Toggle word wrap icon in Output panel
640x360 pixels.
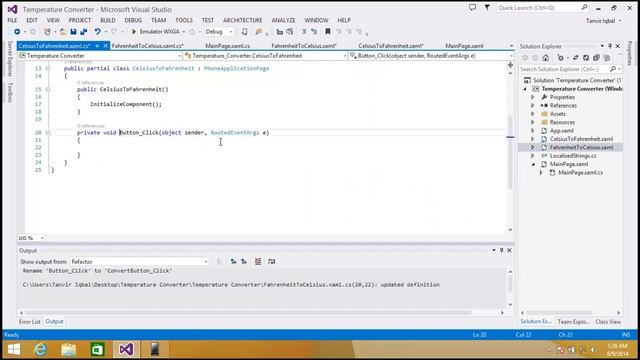[x=271, y=261]
